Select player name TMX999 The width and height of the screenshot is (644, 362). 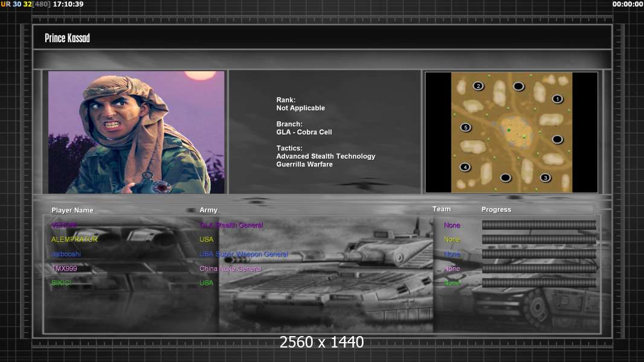(x=64, y=268)
